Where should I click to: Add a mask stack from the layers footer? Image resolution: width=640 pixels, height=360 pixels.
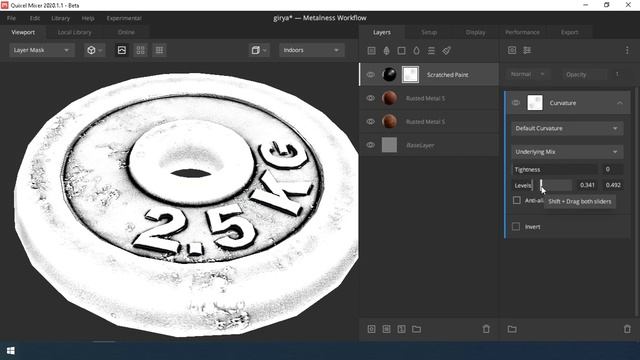(387, 329)
